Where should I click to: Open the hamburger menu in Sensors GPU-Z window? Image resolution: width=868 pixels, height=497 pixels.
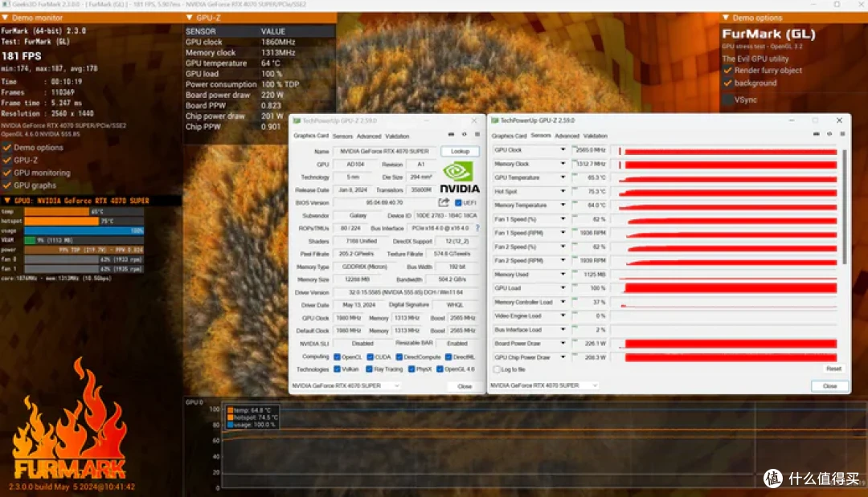coord(842,134)
